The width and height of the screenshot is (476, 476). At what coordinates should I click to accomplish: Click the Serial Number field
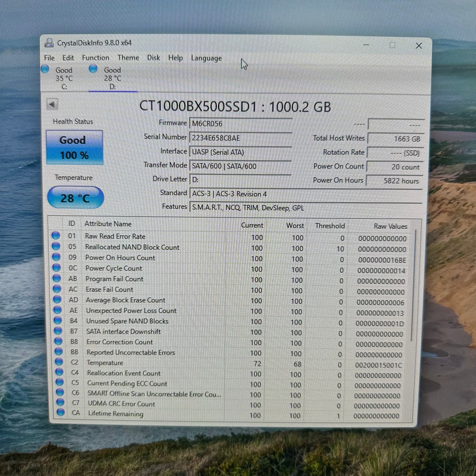(x=240, y=138)
